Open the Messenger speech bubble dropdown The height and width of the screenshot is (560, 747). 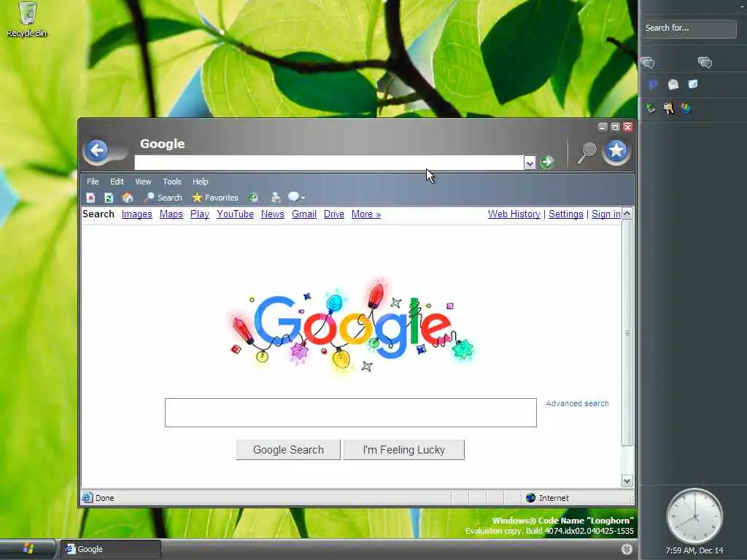296,198
